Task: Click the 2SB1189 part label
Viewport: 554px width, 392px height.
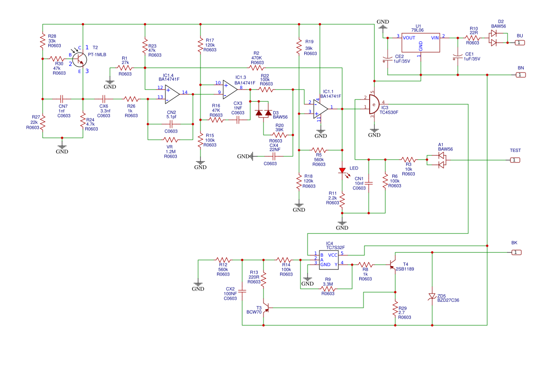Action: click(x=405, y=269)
